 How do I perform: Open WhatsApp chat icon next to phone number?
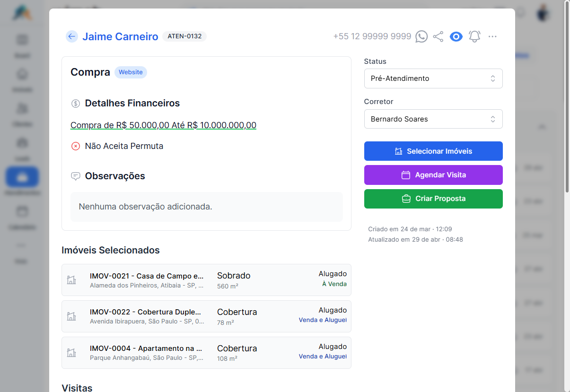pyautogui.click(x=421, y=36)
